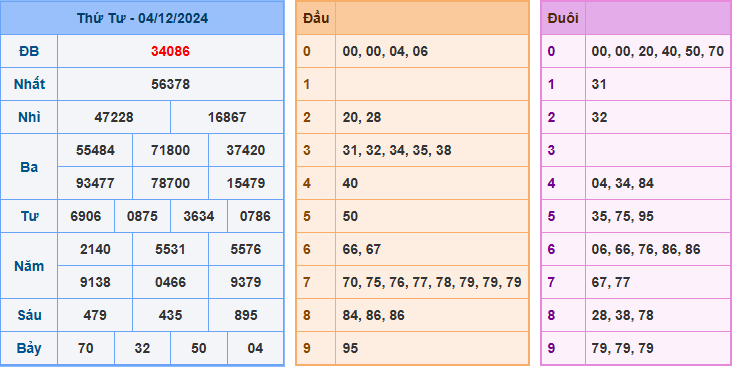The width and height of the screenshot is (732, 367).
Task: Select Đuôi values 28, 38, 78
Action: point(622,315)
